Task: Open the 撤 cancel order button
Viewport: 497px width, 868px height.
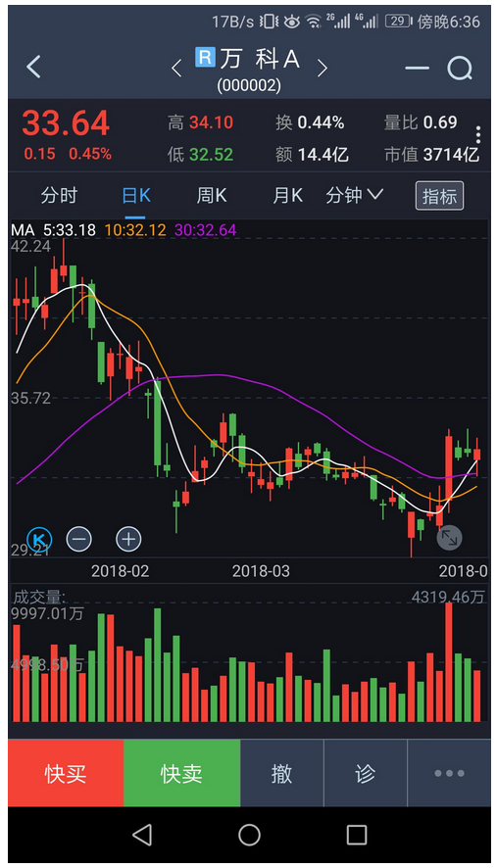Action: pos(281,773)
